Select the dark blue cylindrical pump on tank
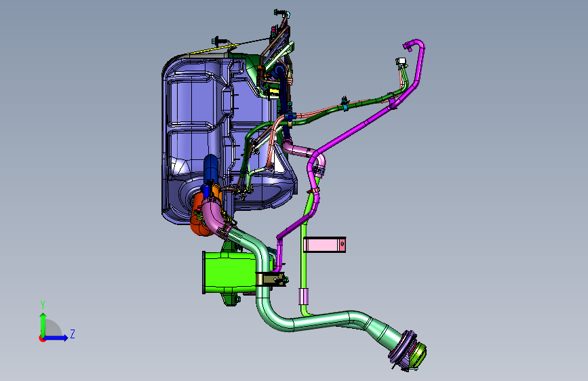This screenshot has height=381, width=588. point(211,168)
